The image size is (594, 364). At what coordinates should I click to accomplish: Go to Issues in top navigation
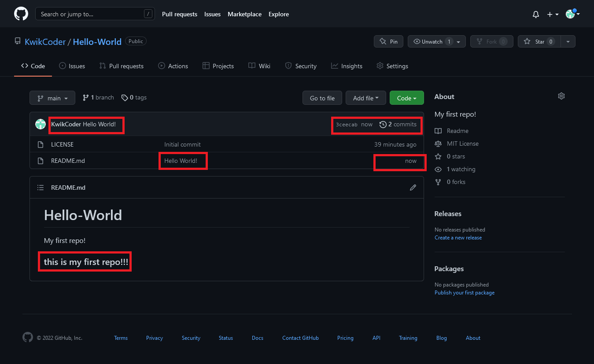click(x=212, y=14)
